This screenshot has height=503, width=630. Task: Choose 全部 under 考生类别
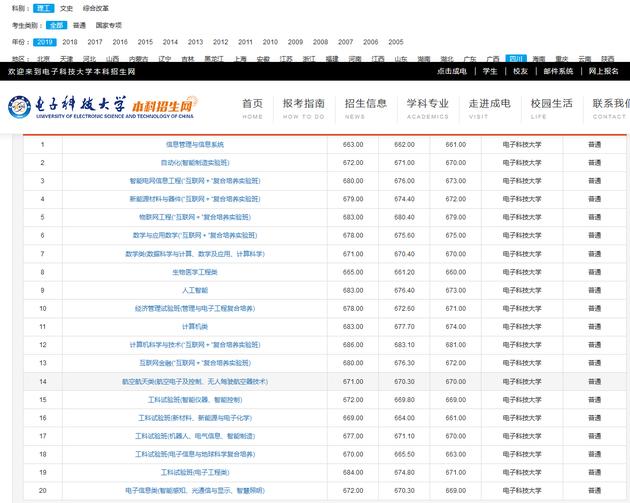click(56, 25)
